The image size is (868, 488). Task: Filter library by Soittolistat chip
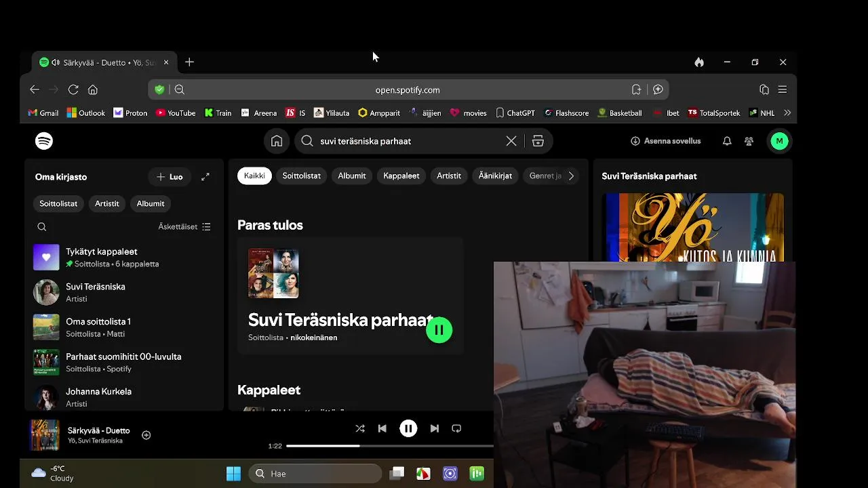[x=58, y=203]
